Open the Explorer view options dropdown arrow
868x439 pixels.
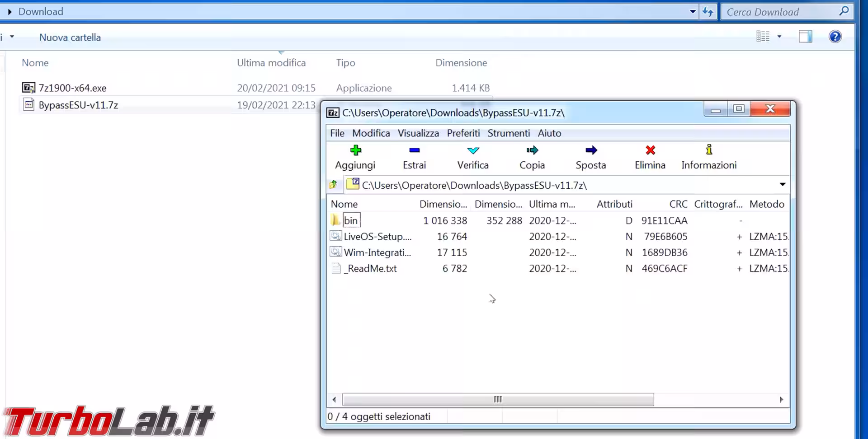tap(779, 37)
